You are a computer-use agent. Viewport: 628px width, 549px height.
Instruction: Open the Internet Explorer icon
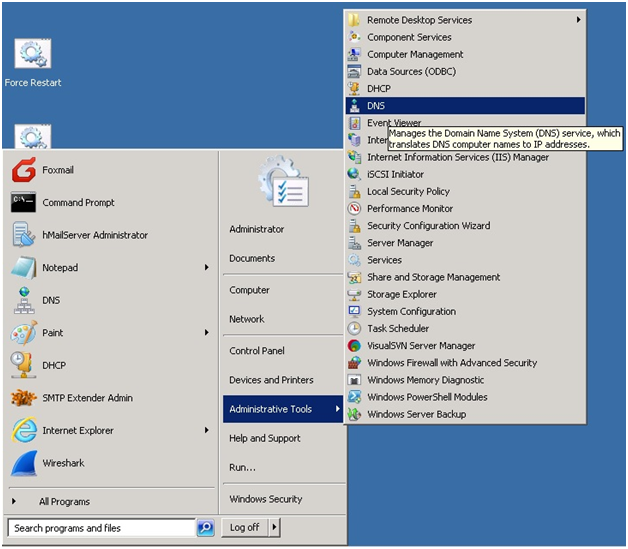coord(24,430)
